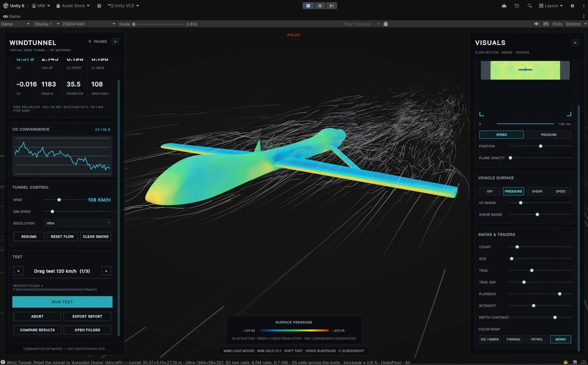Select PRESSURE for the flow section
This screenshot has width=588, height=365.
tap(549, 135)
